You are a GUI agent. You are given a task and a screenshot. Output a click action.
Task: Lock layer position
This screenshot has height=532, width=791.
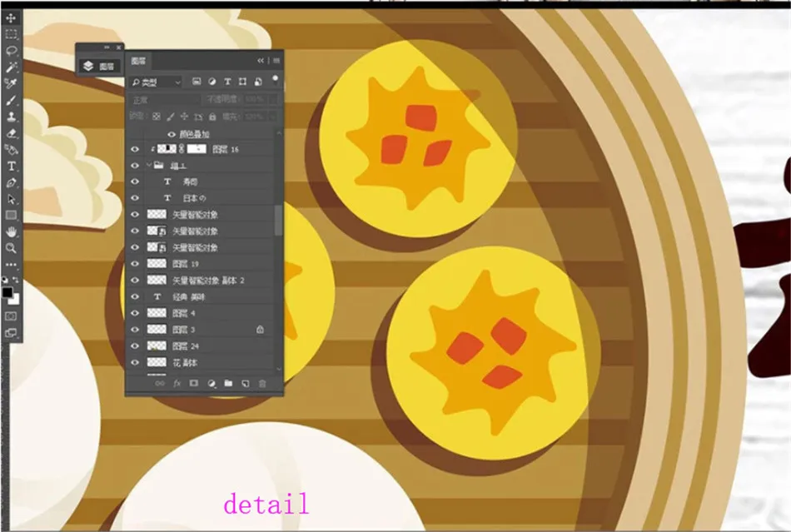tap(184, 117)
